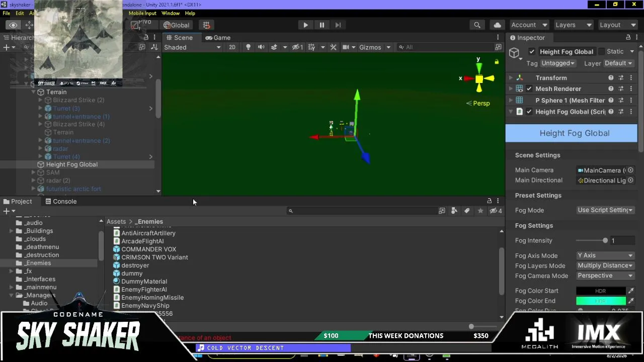Click the Gizmos button in the Scene toolbar
Viewport: 644px width, 362px height.
tap(370, 47)
